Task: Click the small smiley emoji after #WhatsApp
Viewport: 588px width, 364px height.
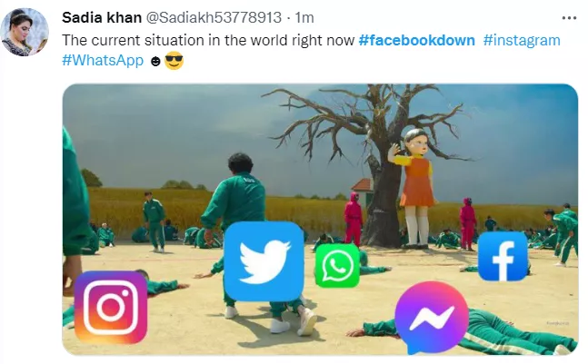Action: pyautogui.click(x=155, y=62)
